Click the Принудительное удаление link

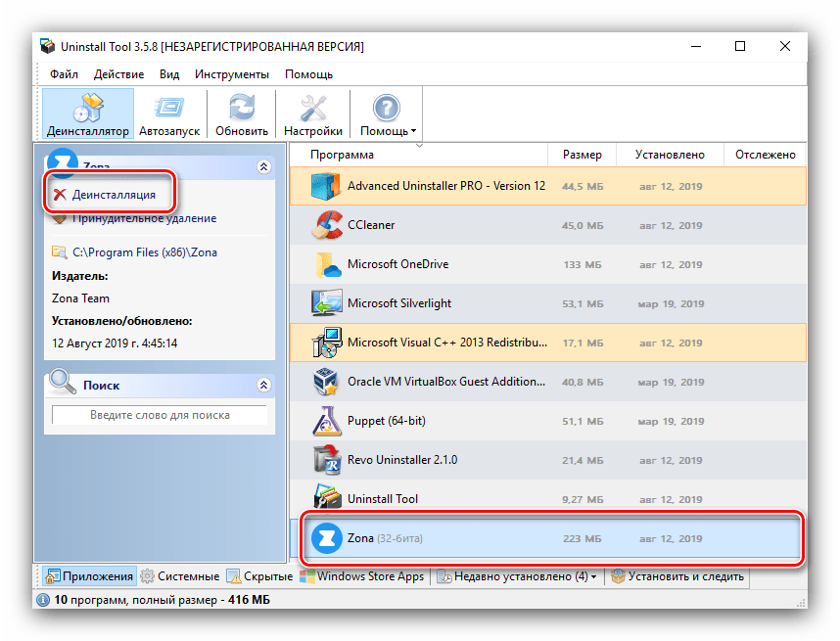click(x=145, y=218)
